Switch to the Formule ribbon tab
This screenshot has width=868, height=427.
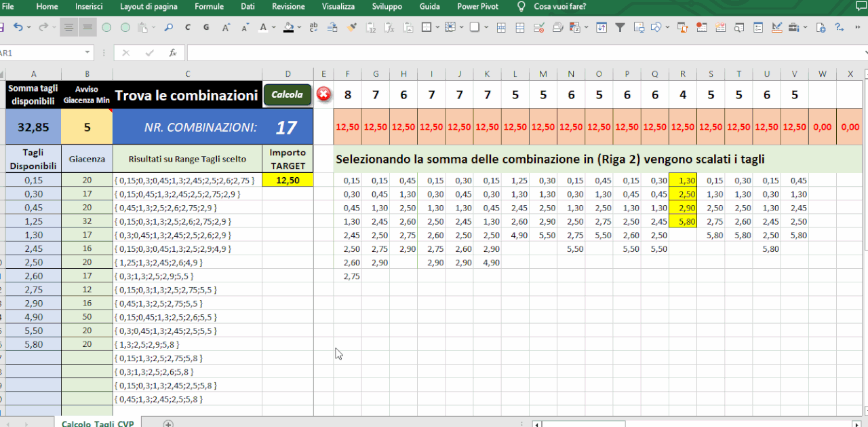[x=209, y=6]
